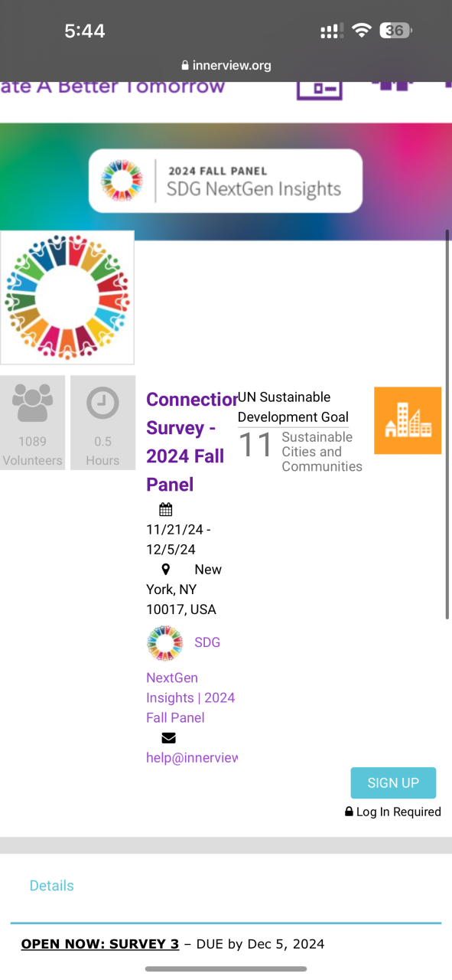Open SDG NextGen Insights organization link
This screenshot has height=980, width=452.
tap(191, 680)
